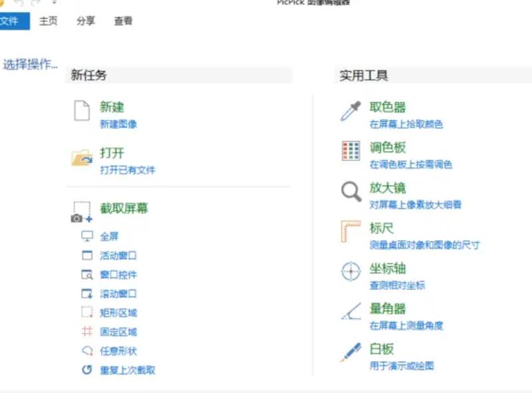Click the dashed rectangle icon beside 矩形区域

pyautogui.click(x=87, y=313)
